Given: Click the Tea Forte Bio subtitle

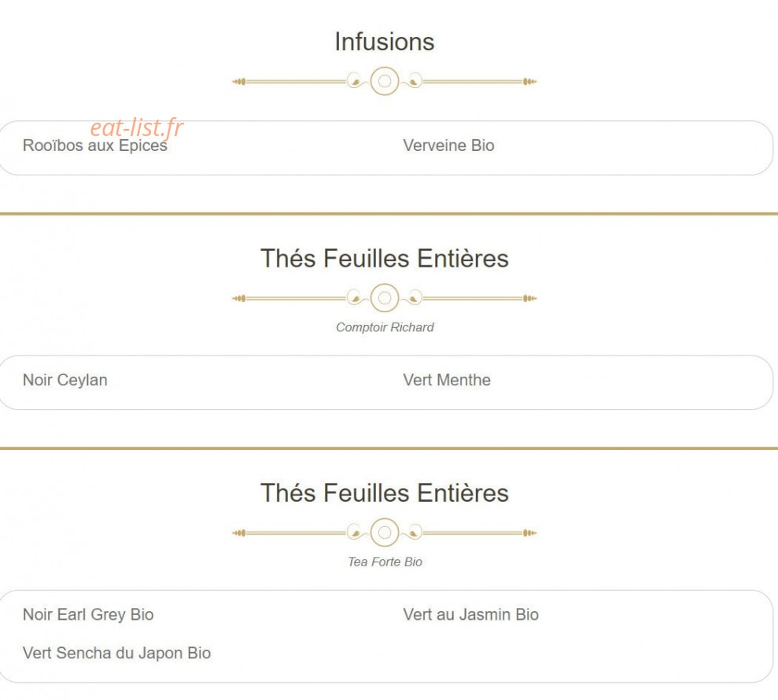Looking at the screenshot, I should point(385,562).
